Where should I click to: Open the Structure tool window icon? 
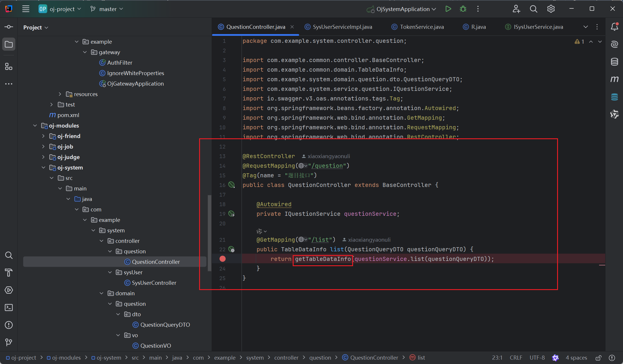[x=9, y=67]
